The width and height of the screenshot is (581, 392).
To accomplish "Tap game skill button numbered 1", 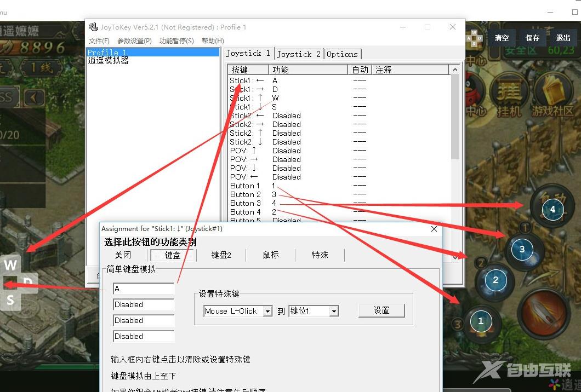I will pyautogui.click(x=481, y=321).
